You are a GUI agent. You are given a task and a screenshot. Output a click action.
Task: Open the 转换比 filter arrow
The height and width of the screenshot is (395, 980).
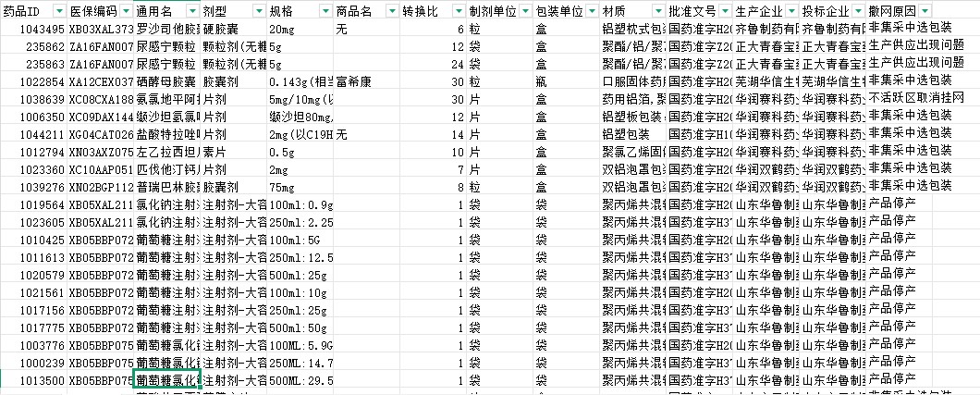tap(459, 11)
